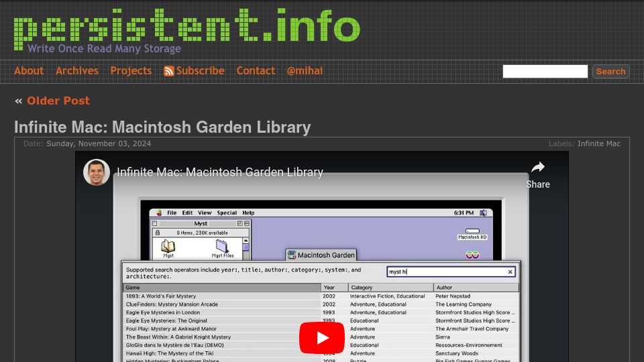Click author 'Sierra'
This screenshot has height=362, width=644.
point(442,337)
